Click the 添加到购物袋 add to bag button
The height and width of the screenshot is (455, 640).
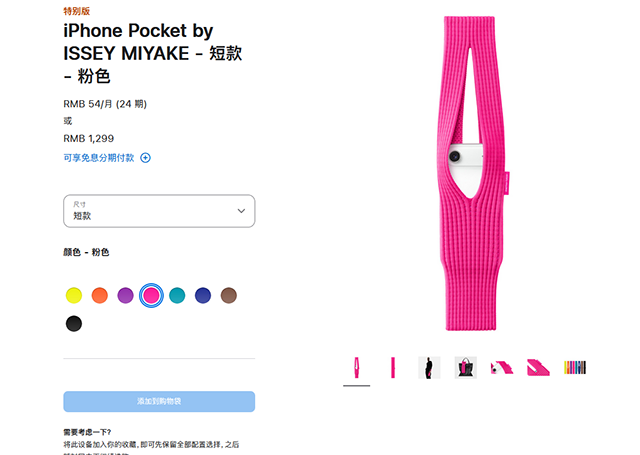[x=159, y=402]
